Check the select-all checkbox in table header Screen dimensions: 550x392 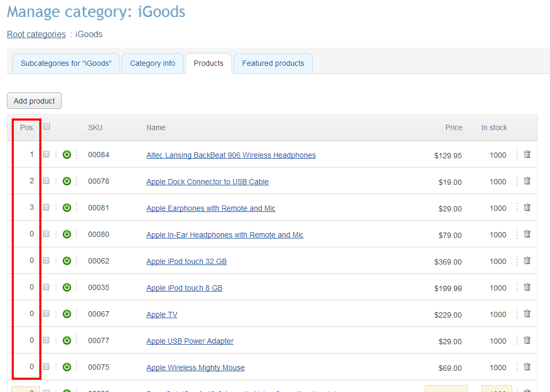click(47, 127)
